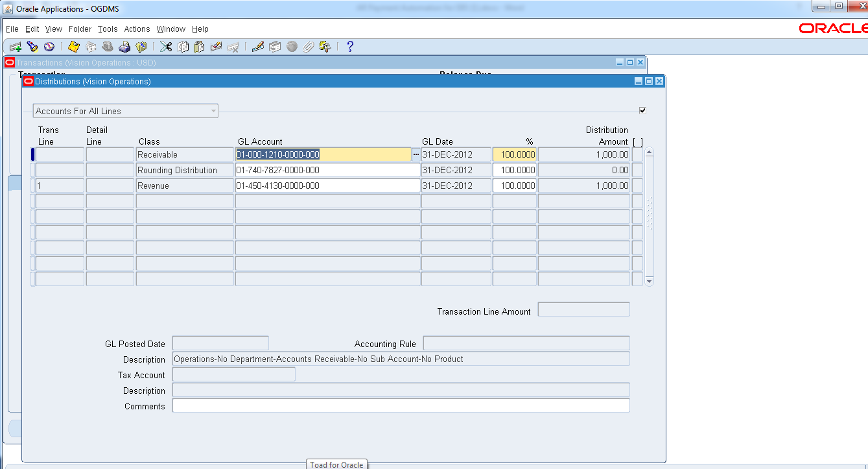Image resolution: width=868 pixels, height=469 pixels.
Task: Click the Next Step toolbar icon
Action: tap(91, 47)
